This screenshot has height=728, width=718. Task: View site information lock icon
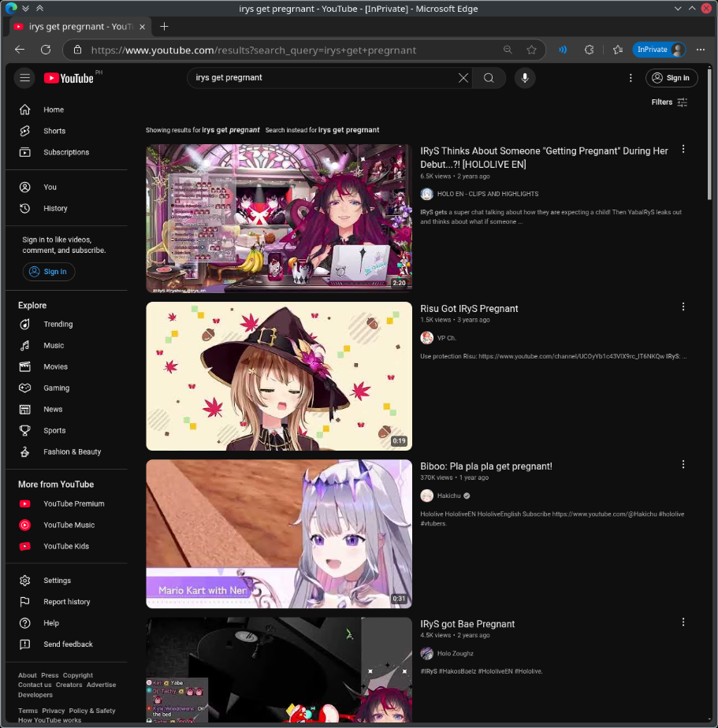(x=77, y=50)
